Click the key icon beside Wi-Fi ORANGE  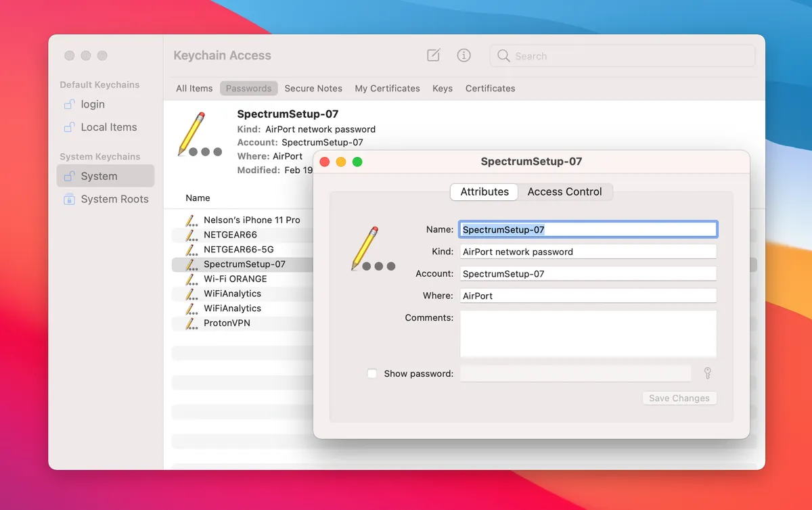point(190,279)
